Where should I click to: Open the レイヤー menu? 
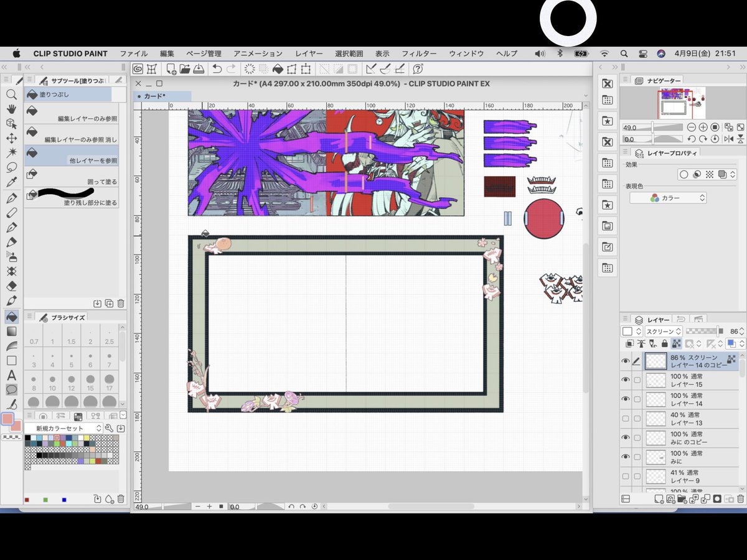pos(309,54)
